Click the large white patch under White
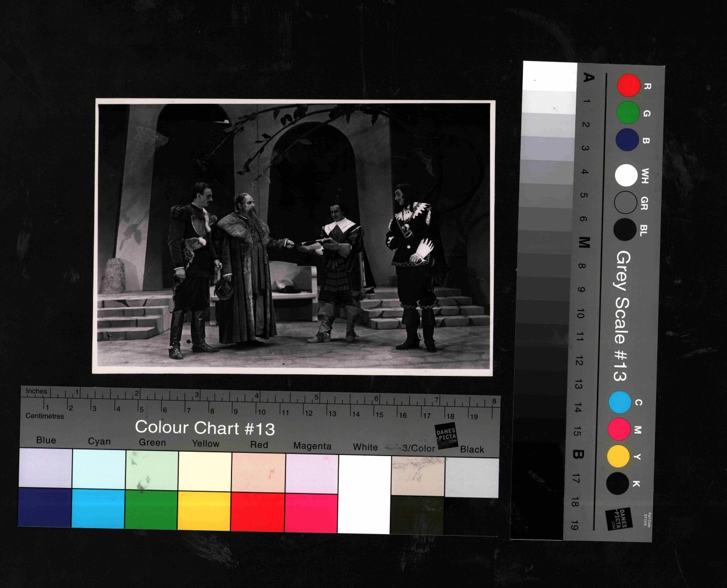The width and height of the screenshot is (727, 588). point(364,495)
